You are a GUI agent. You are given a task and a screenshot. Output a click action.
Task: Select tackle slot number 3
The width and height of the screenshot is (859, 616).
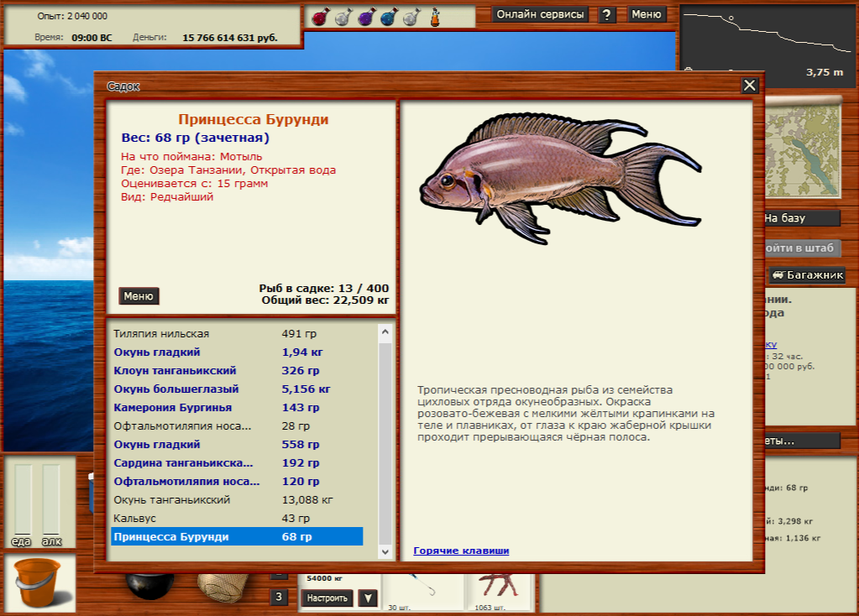[279, 597]
